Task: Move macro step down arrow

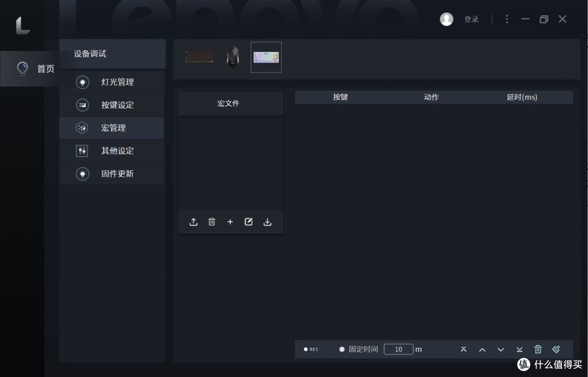Action: coord(501,350)
